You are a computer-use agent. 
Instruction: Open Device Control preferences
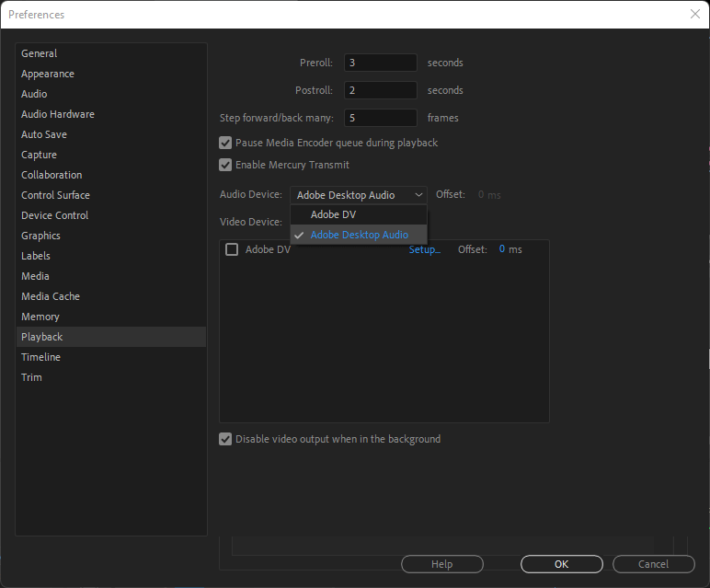(111, 215)
